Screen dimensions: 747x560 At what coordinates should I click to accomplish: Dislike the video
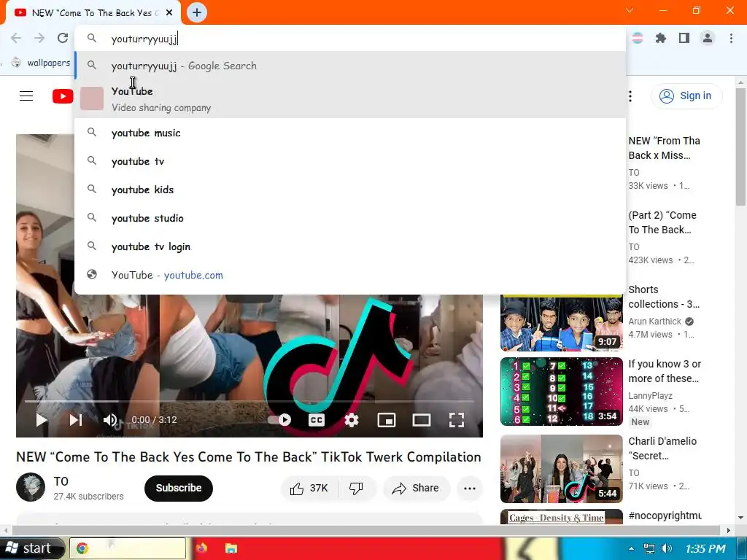pos(356,489)
